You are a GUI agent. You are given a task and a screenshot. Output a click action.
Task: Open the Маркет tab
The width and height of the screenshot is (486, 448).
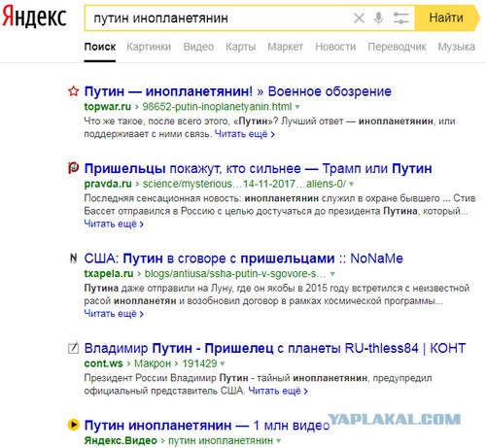click(x=285, y=47)
